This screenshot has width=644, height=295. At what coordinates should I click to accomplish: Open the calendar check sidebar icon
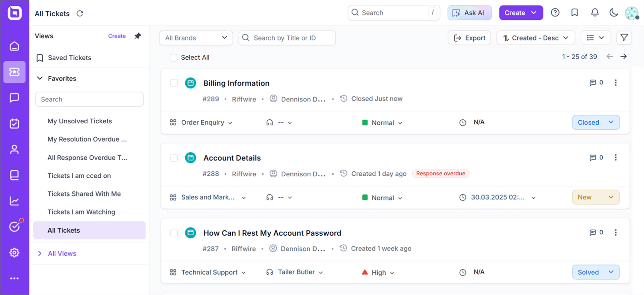point(14,123)
